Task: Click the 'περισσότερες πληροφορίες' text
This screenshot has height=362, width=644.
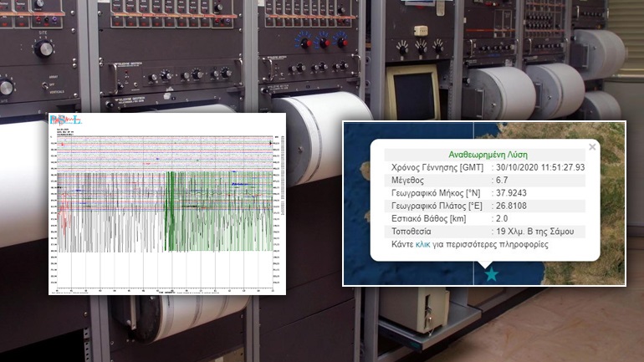Action: pyautogui.click(x=498, y=245)
